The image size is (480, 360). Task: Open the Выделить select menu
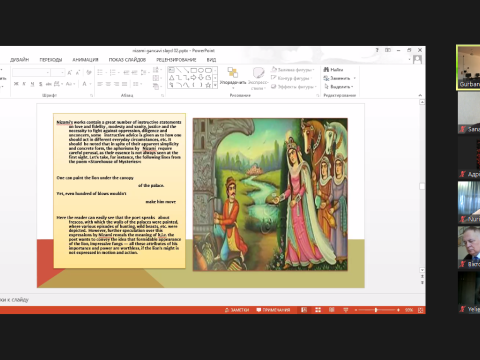click(338, 86)
